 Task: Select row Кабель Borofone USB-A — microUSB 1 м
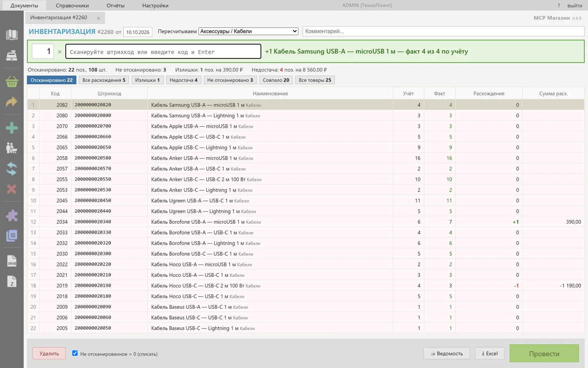coord(306,222)
